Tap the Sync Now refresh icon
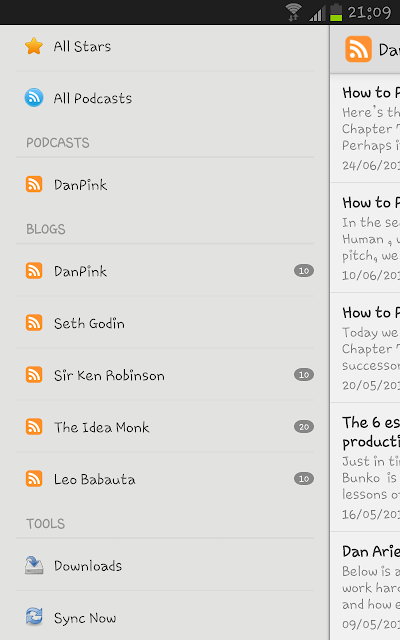This screenshot has height=640, width=400. 34,617
